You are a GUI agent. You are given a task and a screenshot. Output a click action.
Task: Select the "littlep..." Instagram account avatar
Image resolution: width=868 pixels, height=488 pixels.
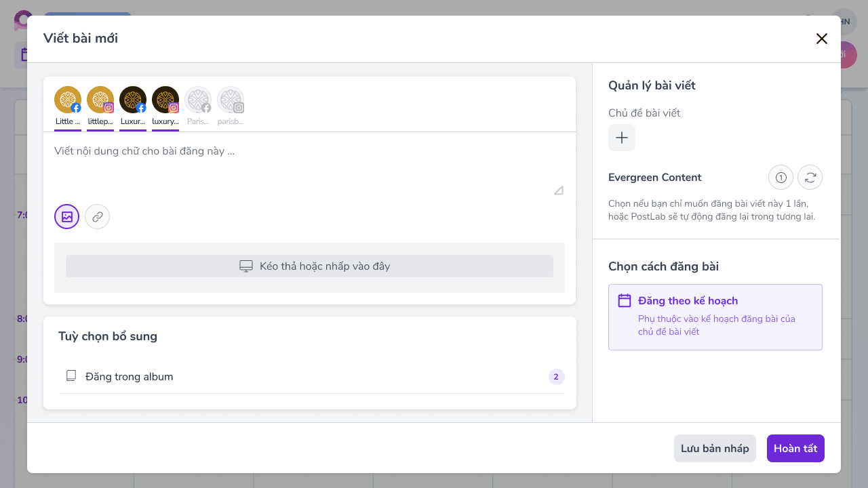(x=100, y=100)
